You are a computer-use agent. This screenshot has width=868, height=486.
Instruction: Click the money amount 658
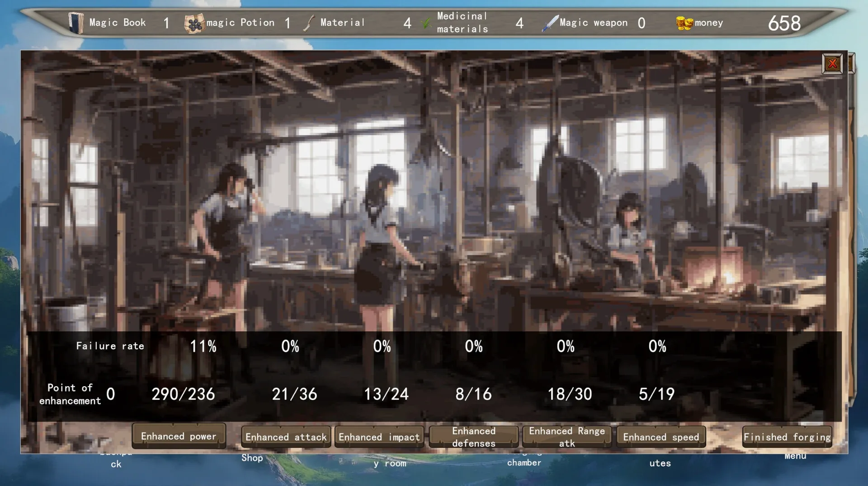(x=784, y=23)
